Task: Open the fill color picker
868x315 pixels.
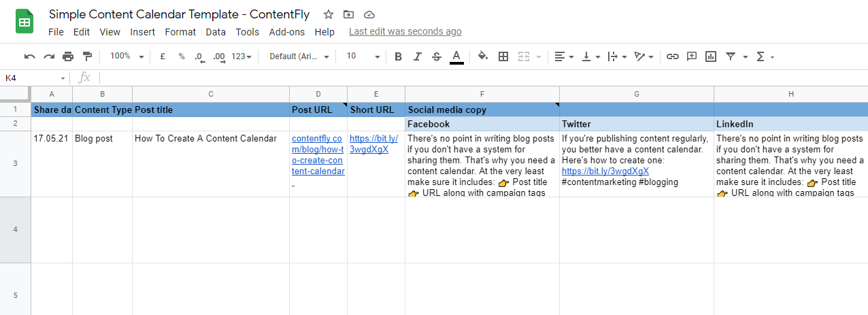Action: pyautogui.click(x=483, y=56)
